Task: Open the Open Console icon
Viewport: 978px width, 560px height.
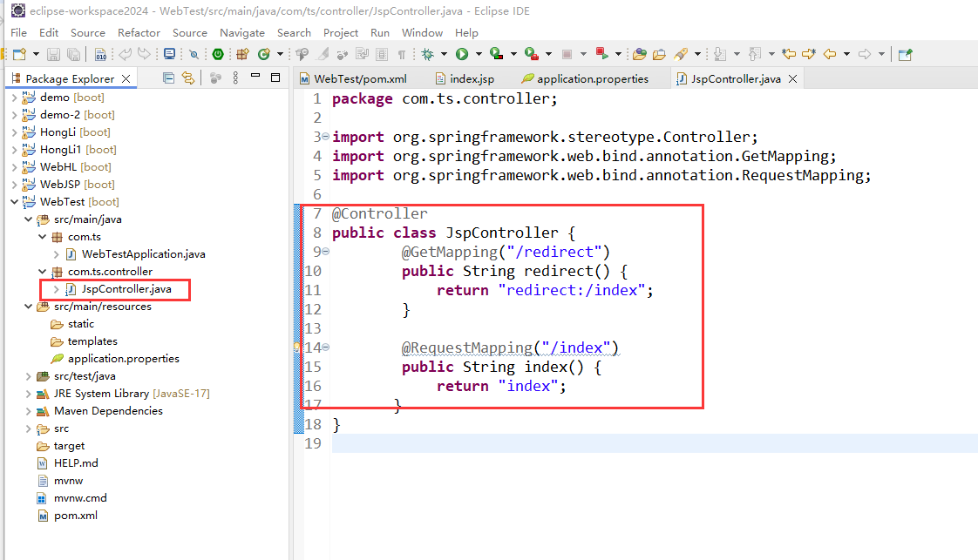Action: point(169,53)
